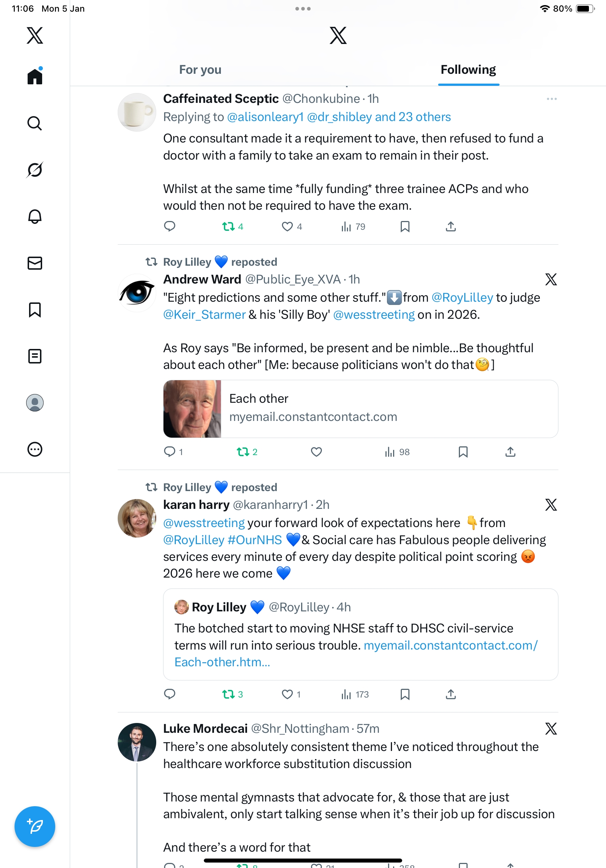The image size is (606, 868).
Task: Open multitasking dots at top of screen
Action: (303, 8)
